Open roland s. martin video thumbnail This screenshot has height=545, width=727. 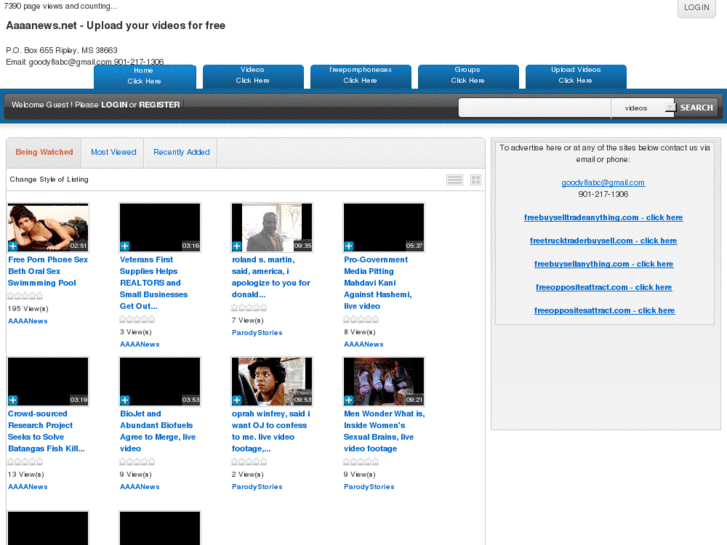272,227
